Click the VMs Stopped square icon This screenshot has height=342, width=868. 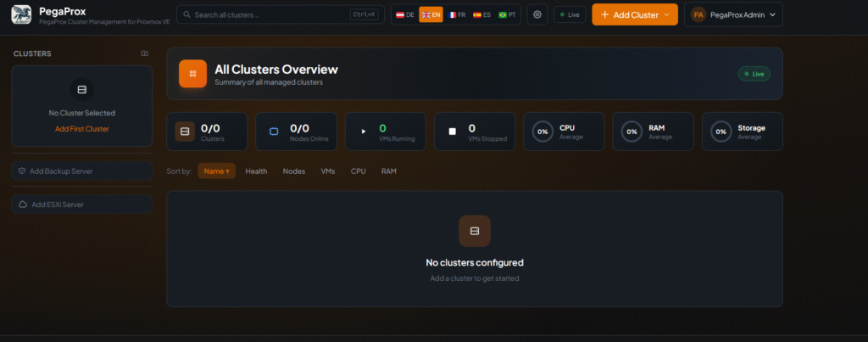[x=453, y=132]
